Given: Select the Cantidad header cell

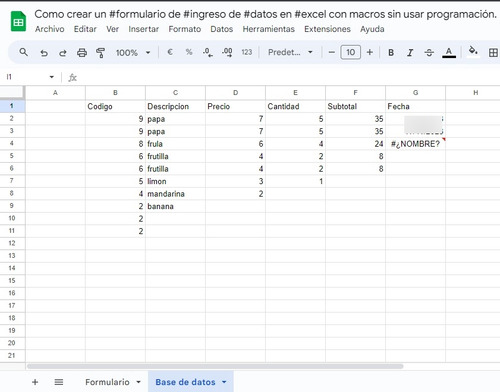Looking at the screenshot, I should (295, 106).
